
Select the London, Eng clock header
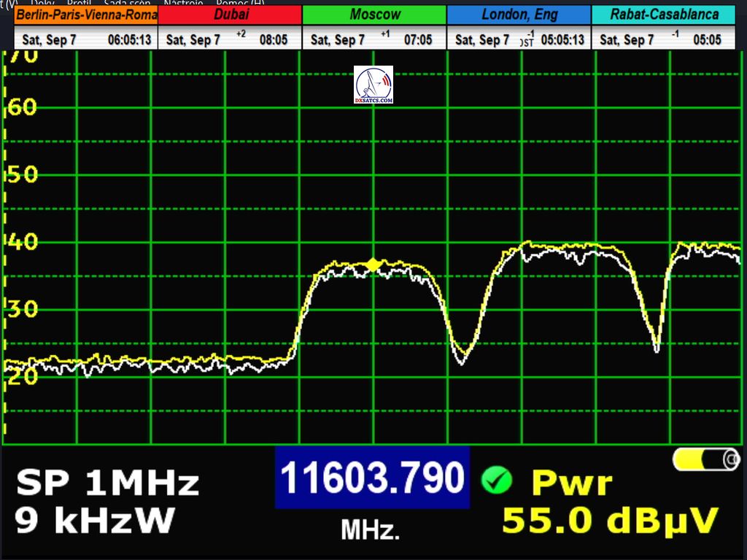click(x=518, y=15)
